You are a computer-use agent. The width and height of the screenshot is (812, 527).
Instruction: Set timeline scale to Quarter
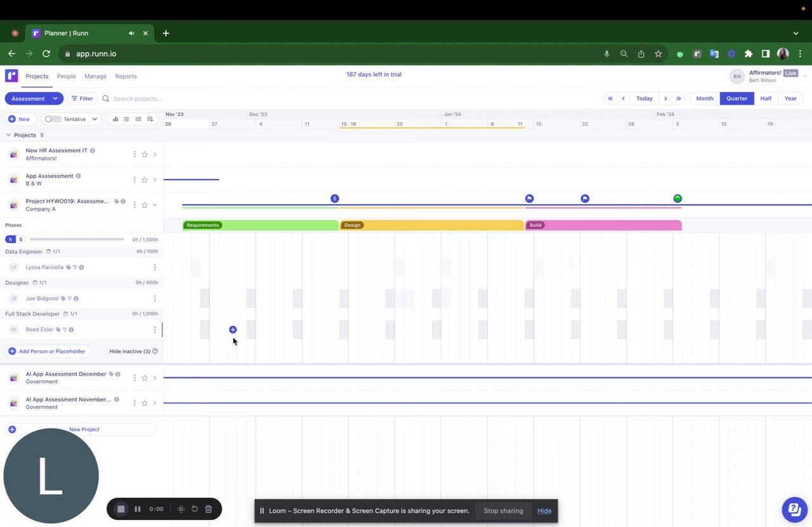tap(737, 98)
